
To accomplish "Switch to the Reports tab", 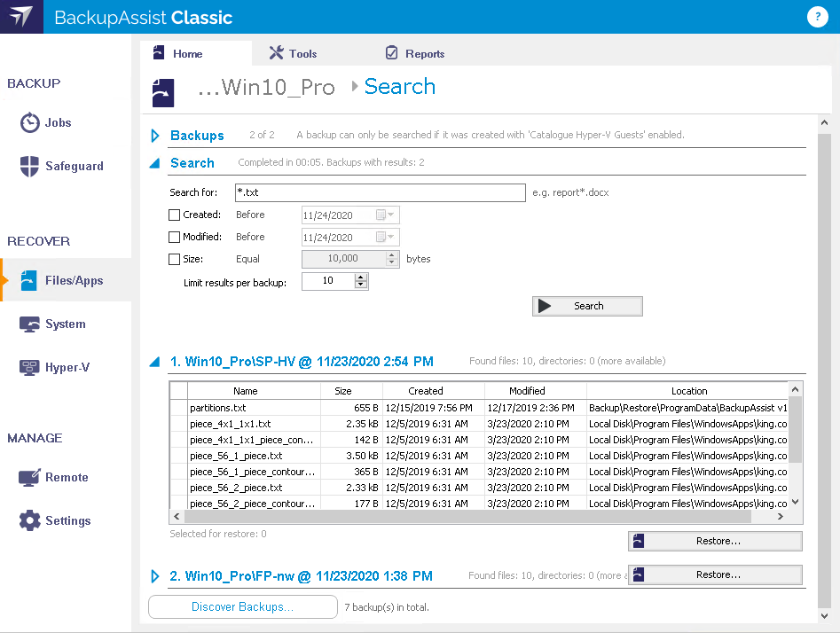I will 415,53.
